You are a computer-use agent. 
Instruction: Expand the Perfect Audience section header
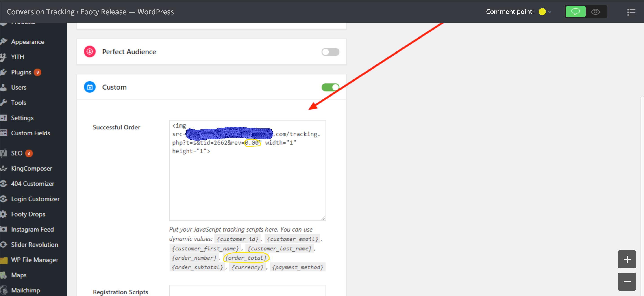point(129,52)
